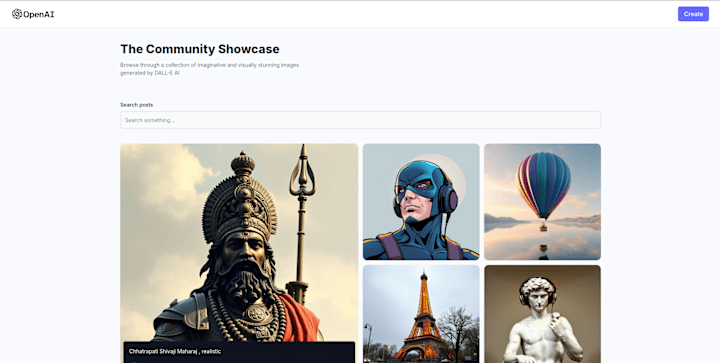
Task: Open the Create page via purple button
Action: click(693, 14)
